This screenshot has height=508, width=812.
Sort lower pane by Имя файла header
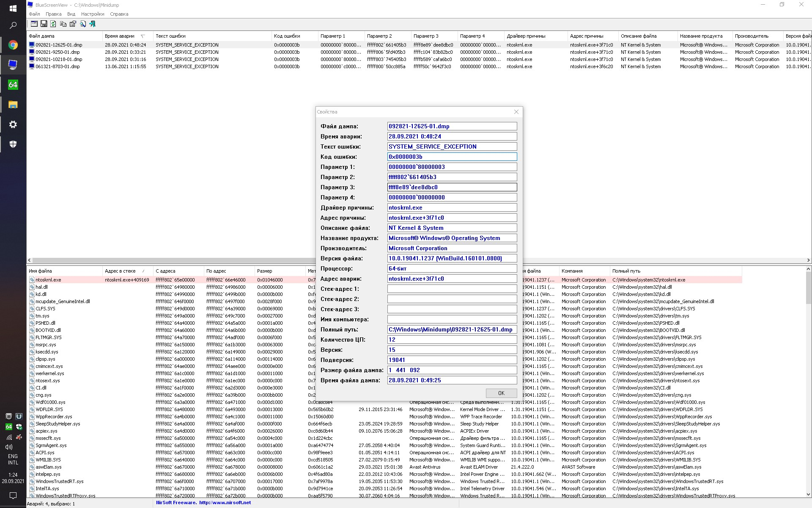(64, 271)
